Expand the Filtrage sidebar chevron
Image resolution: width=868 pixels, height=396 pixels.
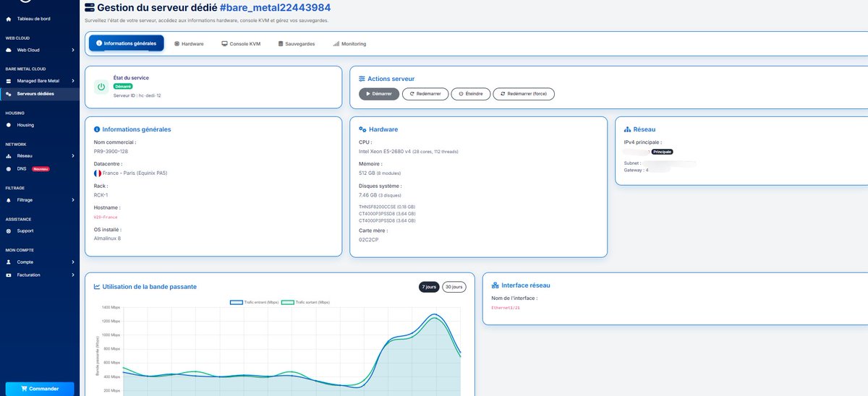coord(73,200)
